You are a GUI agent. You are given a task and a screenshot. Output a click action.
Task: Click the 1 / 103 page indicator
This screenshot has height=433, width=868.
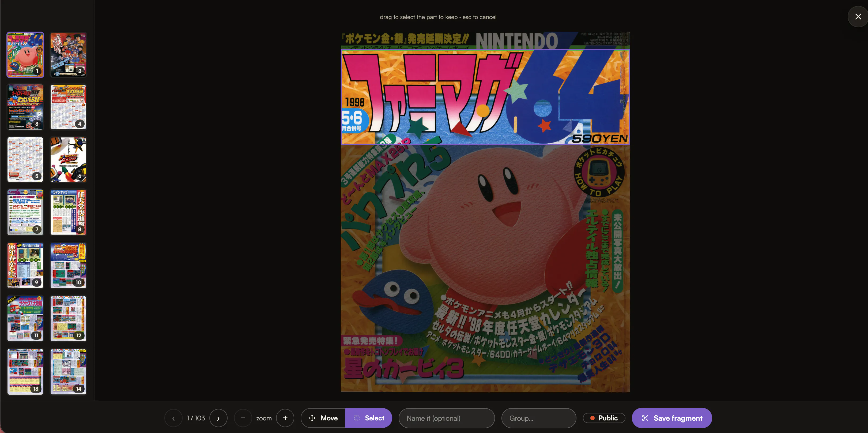coord(196,418)
